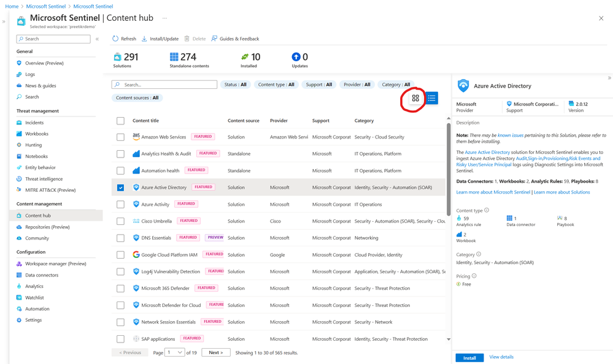Open Guides & Feedback icon
Image resolution: width=613 pixels, height=364 pixels.
pos(214,39)
